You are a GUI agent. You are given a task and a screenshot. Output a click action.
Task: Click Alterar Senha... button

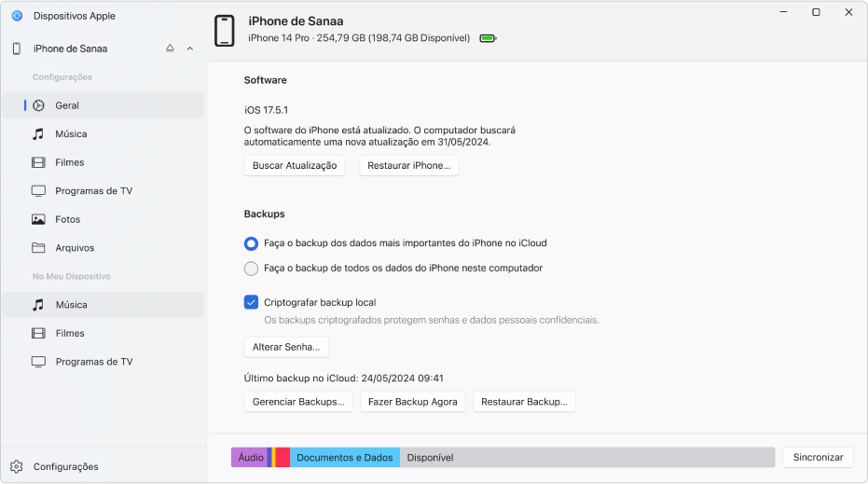(286, 347)
